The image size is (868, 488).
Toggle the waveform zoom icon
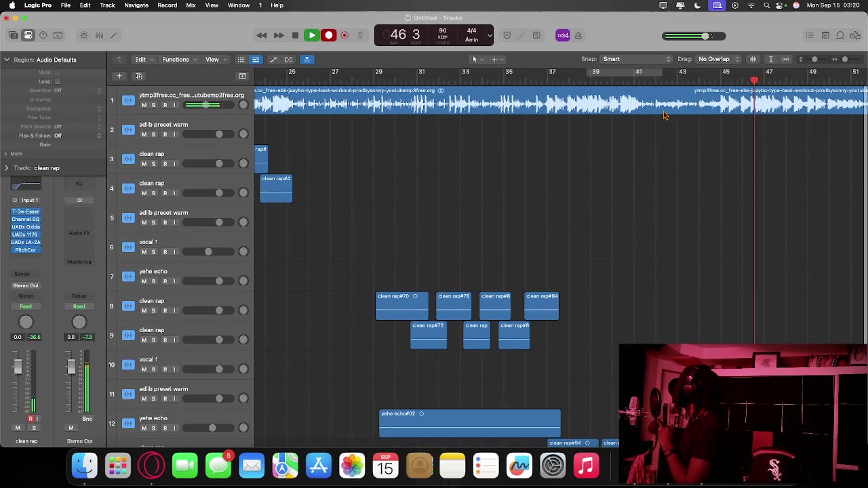[x=753, y=59]
